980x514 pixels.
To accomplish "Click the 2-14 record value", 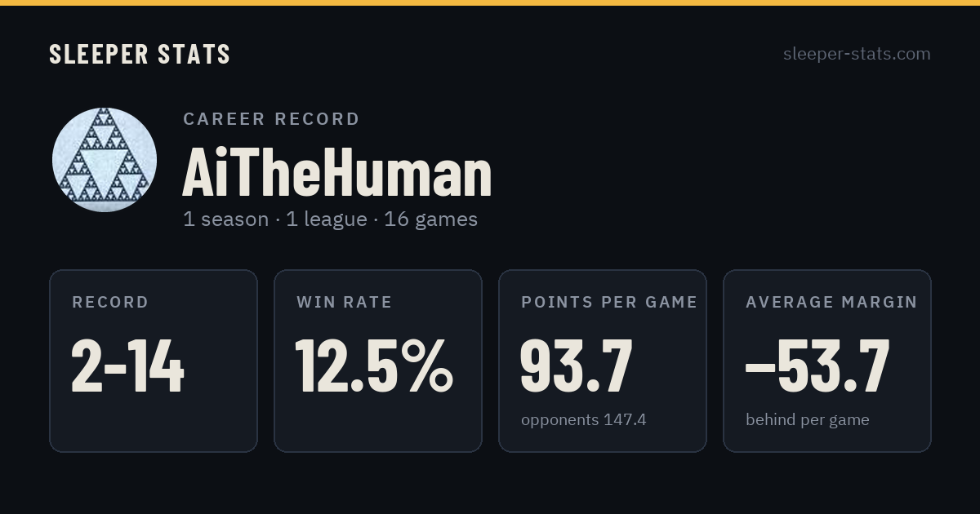I will (x=128, y=367).
